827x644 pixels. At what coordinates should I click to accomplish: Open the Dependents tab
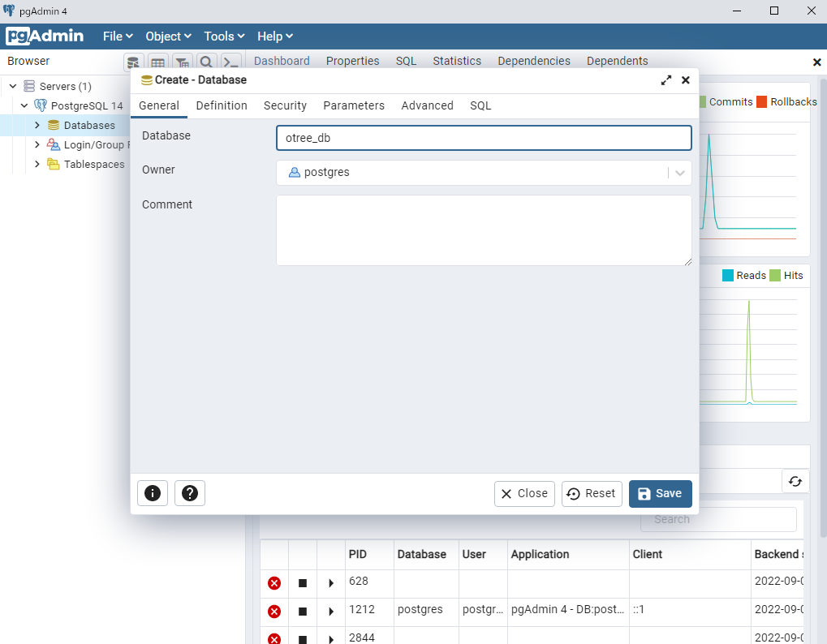(x=617, y=61)
